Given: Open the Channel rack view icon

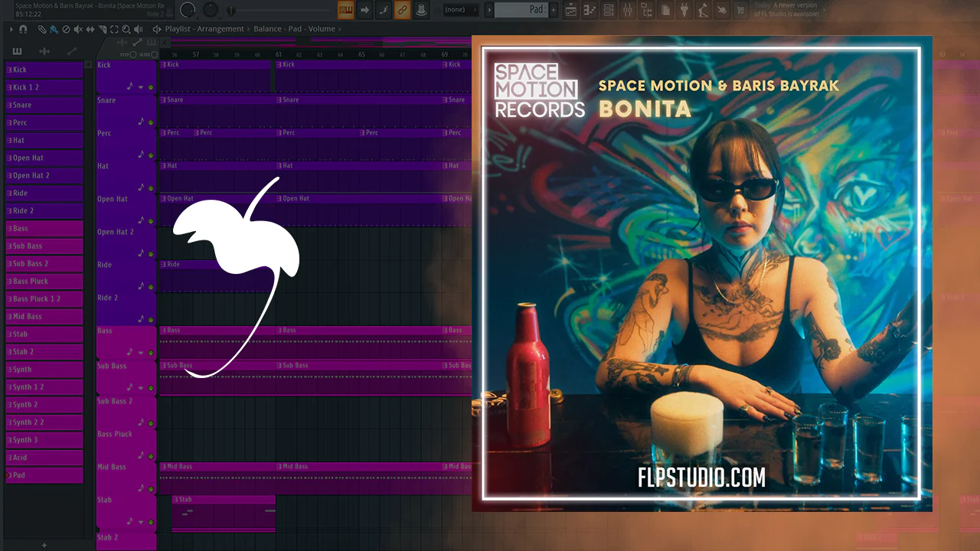Looking at the screenshot, I should (608, 10).
